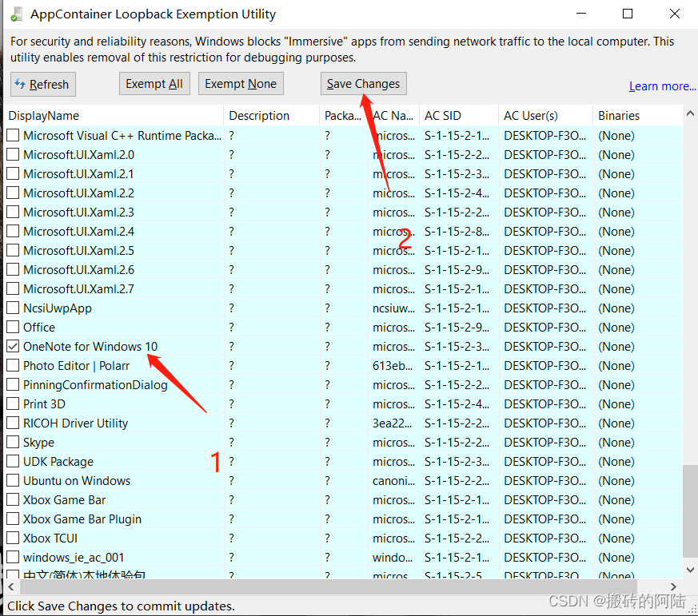Check the Microsoft.UI.Xaml.2.4 checkbox
Screen dimensions: 698x616
pos(13,231)
